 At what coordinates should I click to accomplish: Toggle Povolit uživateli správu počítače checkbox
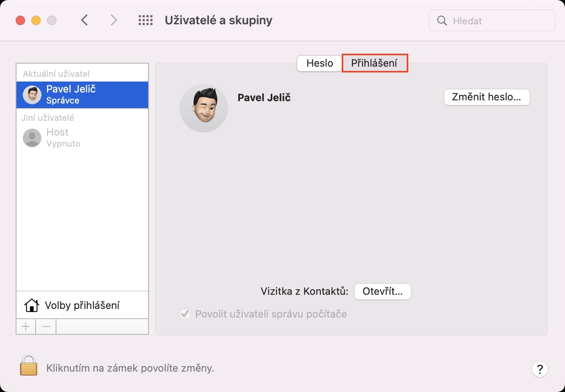(x=185, y=314)
